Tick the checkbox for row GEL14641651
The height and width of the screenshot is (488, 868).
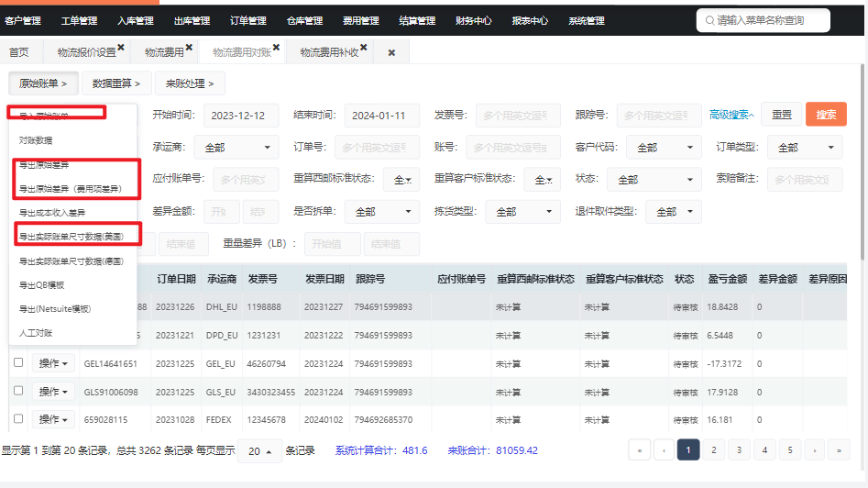[x=18, y=362]
